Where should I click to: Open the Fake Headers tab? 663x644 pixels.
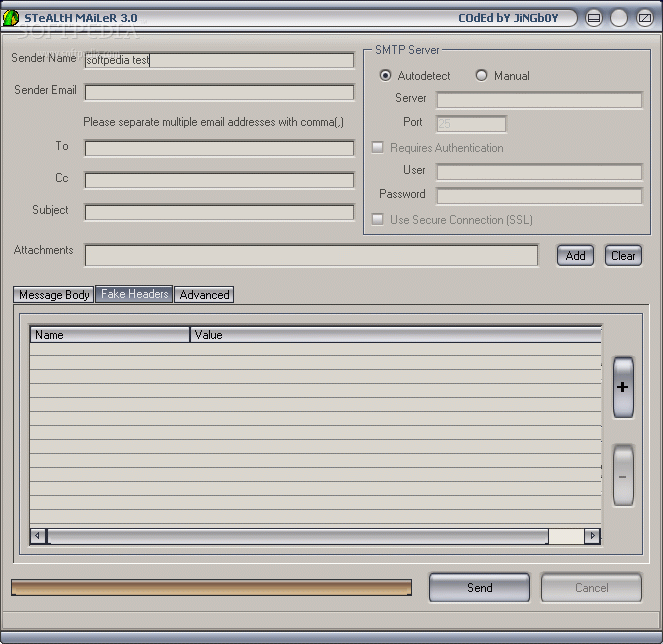(134, 294)
